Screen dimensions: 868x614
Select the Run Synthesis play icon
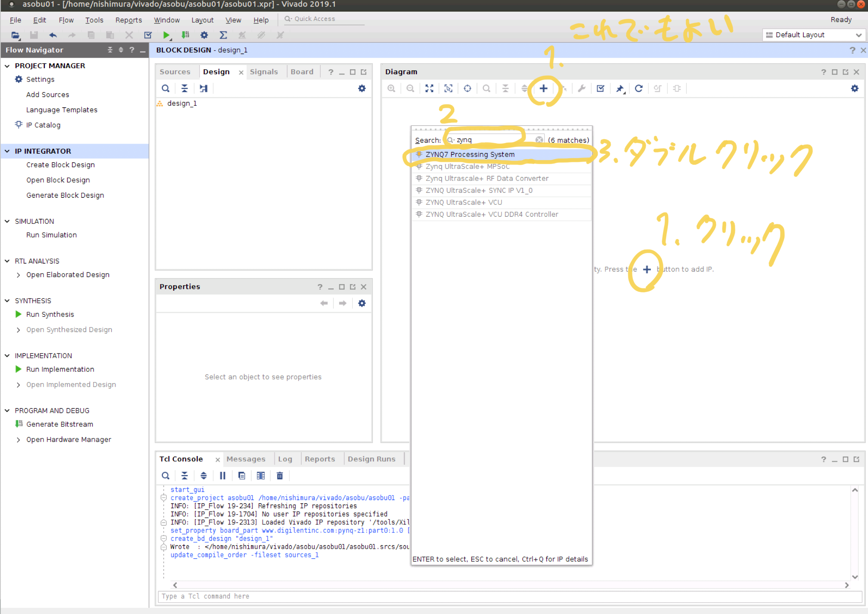tap(18, 314)
